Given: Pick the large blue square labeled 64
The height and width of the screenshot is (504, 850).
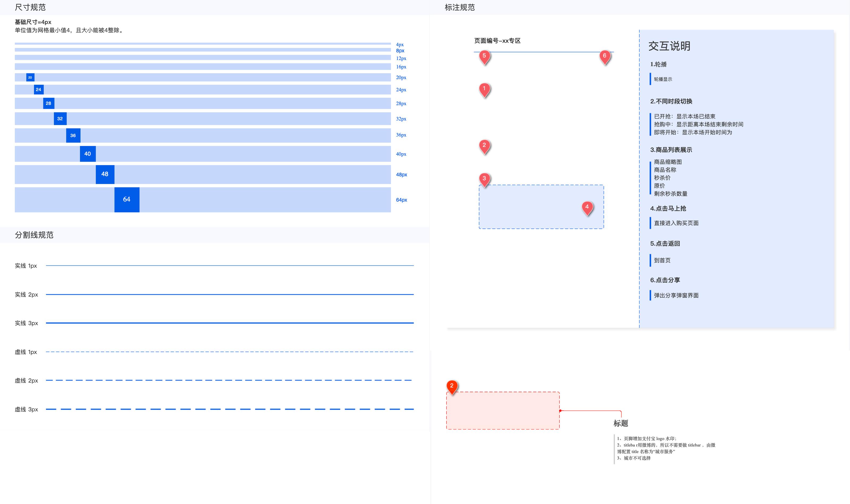Looking at the screenshot, I should click(127, 200).
